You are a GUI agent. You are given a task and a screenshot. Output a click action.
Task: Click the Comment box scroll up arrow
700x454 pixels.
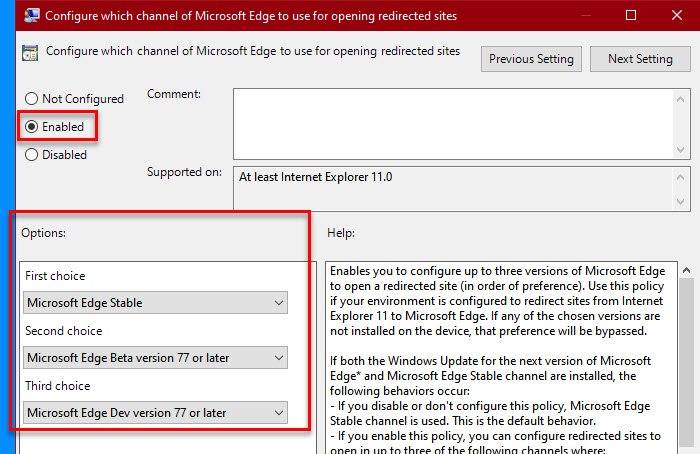point(678,97)
